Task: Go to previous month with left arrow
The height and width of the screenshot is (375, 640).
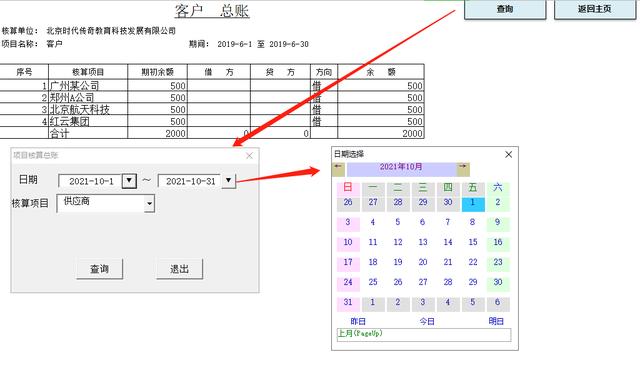Action: click(338, 169)
